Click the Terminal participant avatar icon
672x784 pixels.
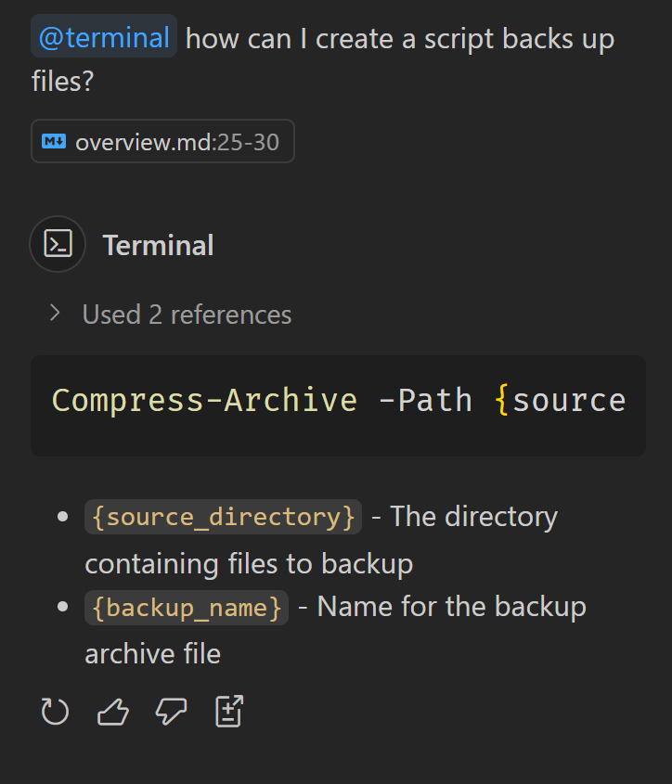(58, 244)
